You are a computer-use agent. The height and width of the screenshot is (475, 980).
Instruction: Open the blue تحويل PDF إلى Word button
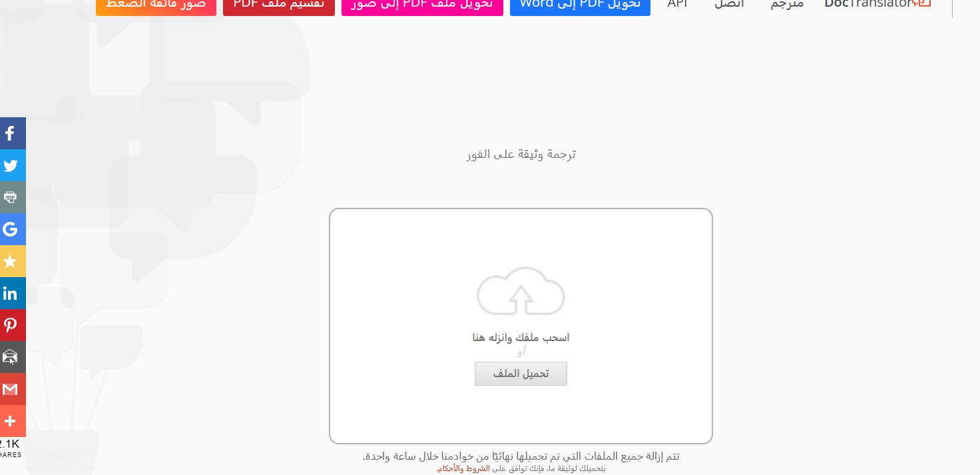point(580,5)
